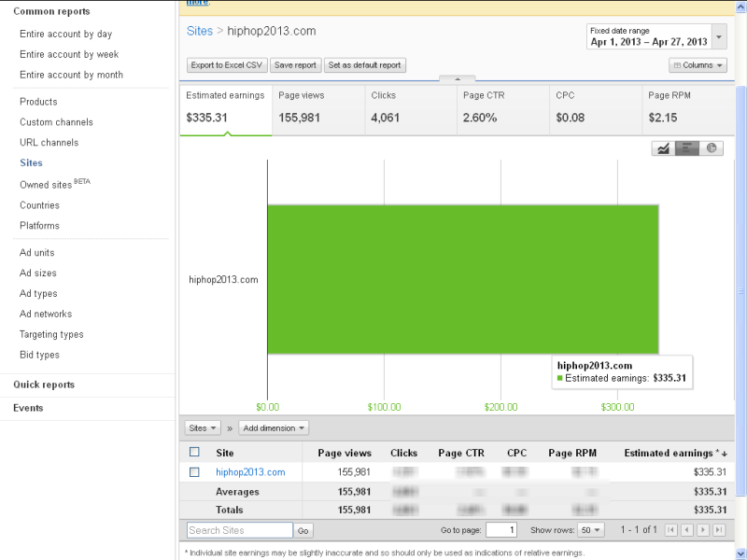Image resolution: width=747 pixels, height=560 pixels.
Task: Collapse the Common reports section
Action: point(51,11)
